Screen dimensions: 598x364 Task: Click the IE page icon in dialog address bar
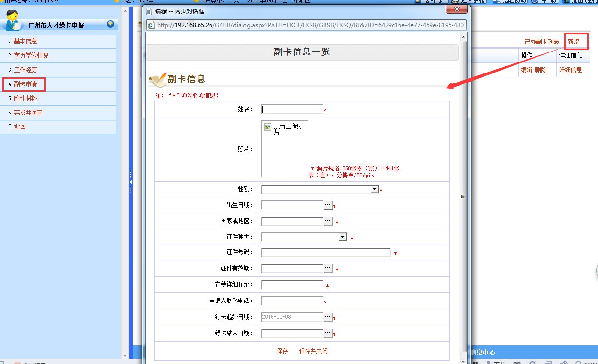coord(151,25)
